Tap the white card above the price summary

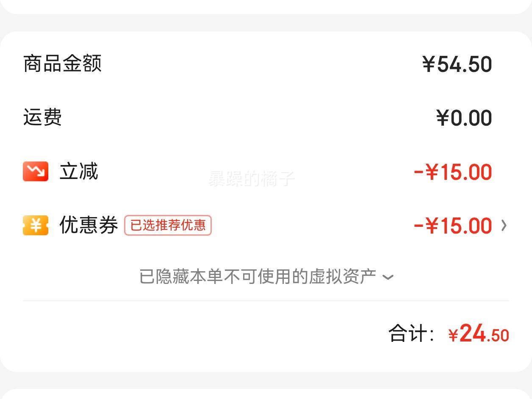266,7
